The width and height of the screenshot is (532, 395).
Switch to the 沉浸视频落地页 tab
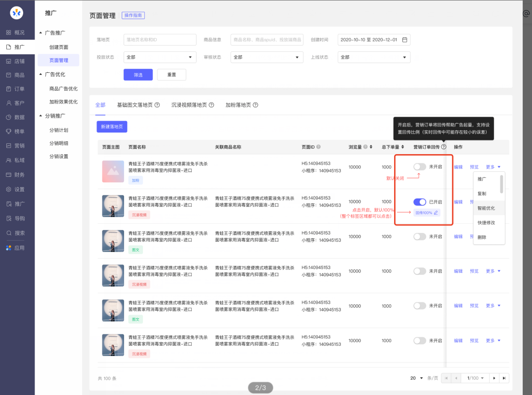click(189, 105)
